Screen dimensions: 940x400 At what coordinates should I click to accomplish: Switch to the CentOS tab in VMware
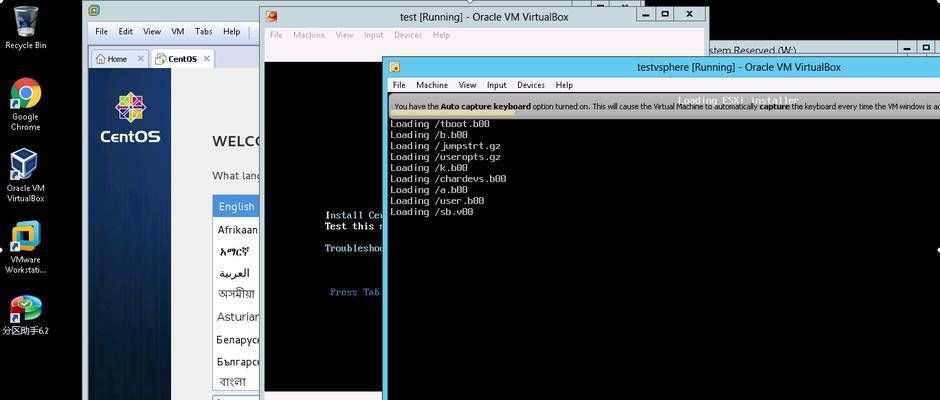182,59
